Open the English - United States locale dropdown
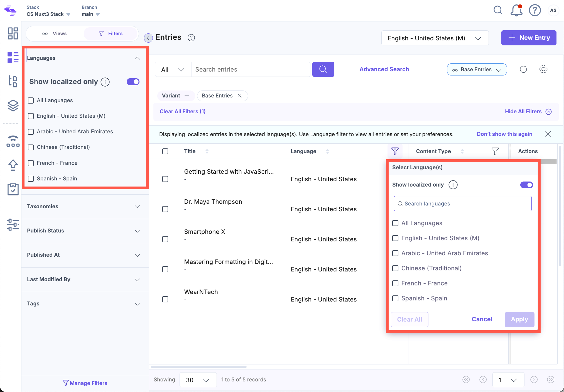Image resolution: width=564 pixels, height=392 pixels. coord(435,38)
